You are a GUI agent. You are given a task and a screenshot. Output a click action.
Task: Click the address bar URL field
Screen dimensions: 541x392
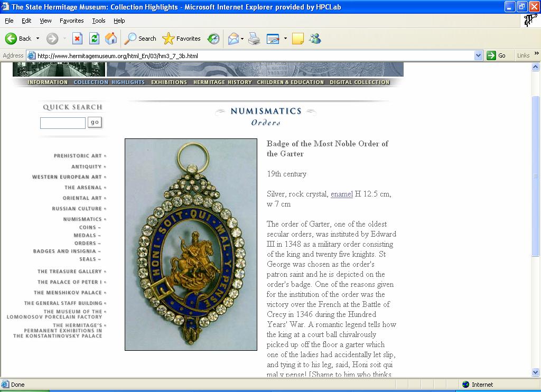255,55
